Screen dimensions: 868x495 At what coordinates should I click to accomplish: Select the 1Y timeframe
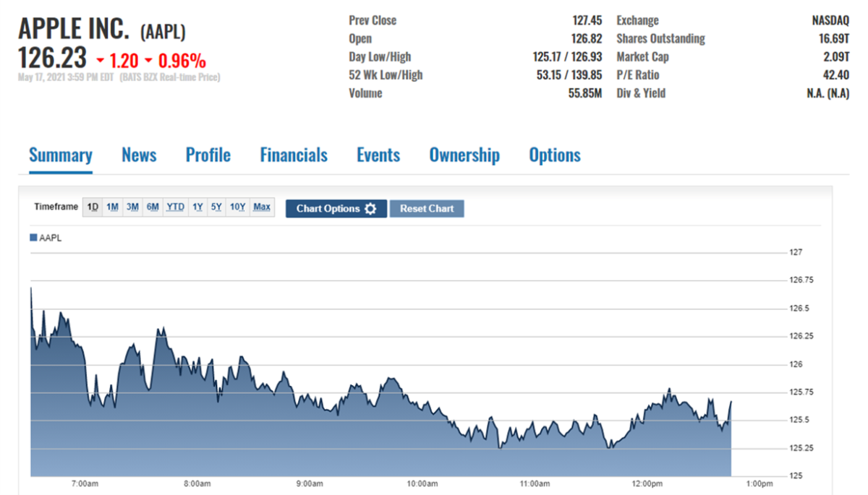197,207
